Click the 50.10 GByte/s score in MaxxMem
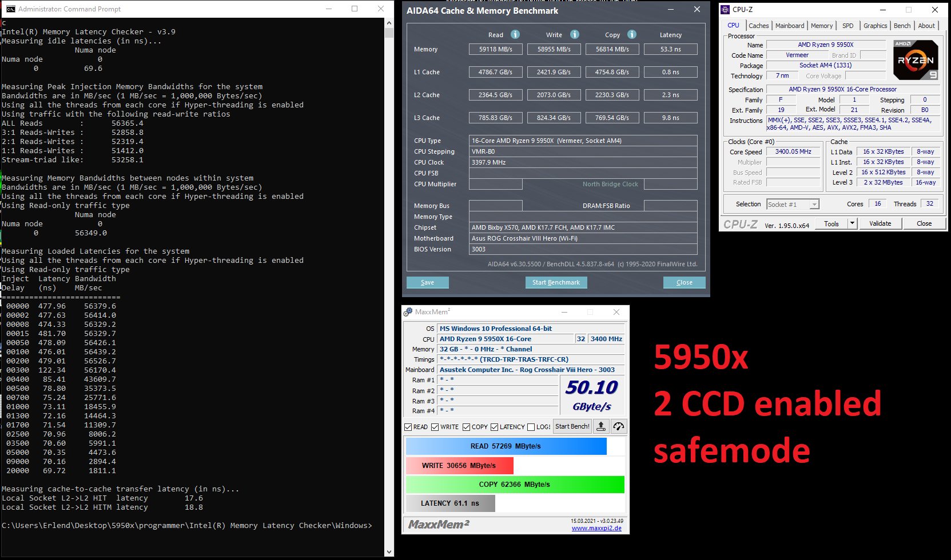951x560 pixels. coord(592,395)
